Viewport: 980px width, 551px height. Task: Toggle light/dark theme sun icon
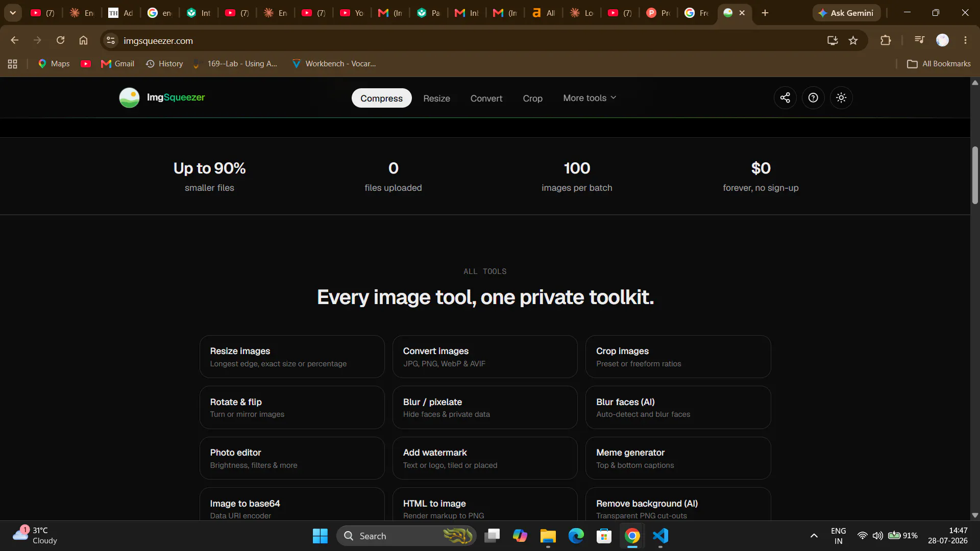click(x=841, y=97)
